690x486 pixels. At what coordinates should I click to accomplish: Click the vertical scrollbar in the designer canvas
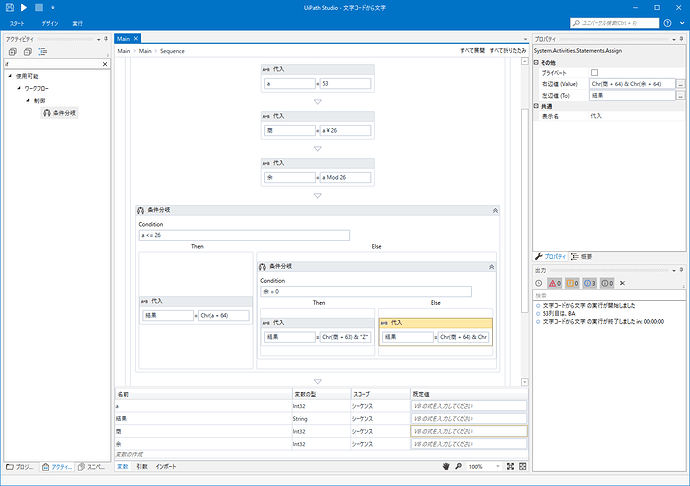click(525, 210)
